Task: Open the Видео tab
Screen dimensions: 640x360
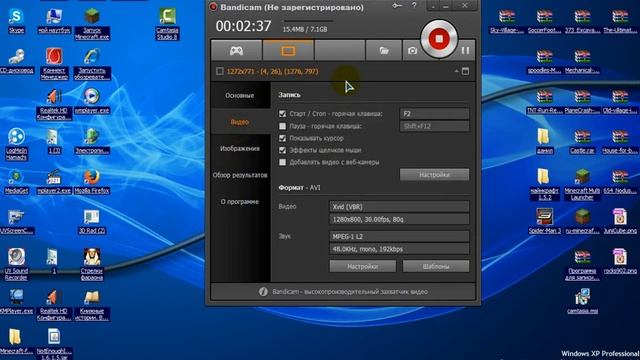Action: (x=240, y=122)
